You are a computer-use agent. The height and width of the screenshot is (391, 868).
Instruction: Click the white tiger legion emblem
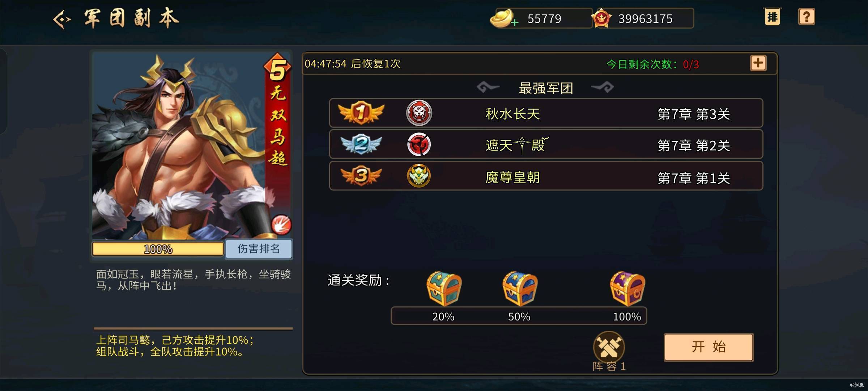coord(419,113)
